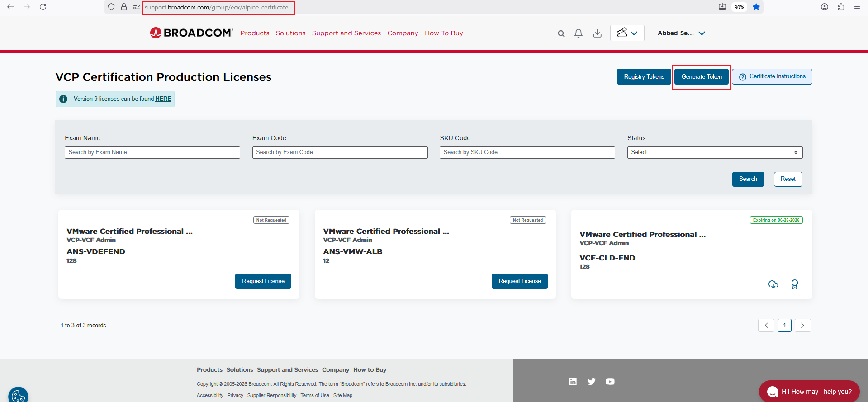Screen dimensions: 868x402
Task: Bookmark star icon in address bar
Action: (x=756, y=7)
